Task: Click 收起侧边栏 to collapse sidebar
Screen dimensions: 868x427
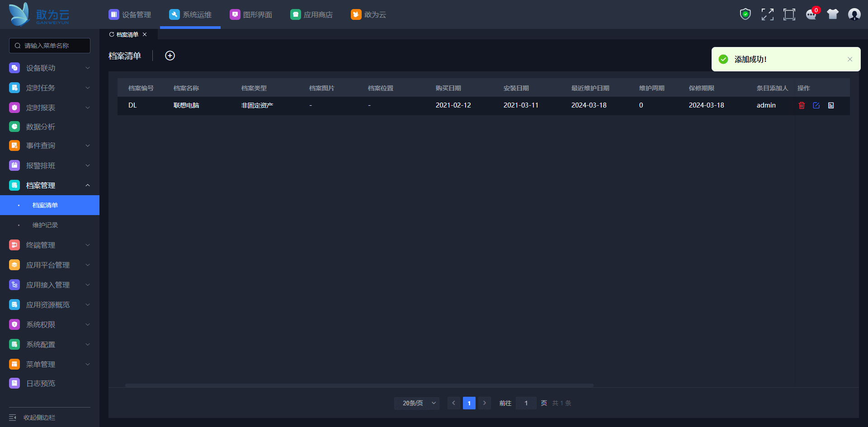Action: point(32,418)
